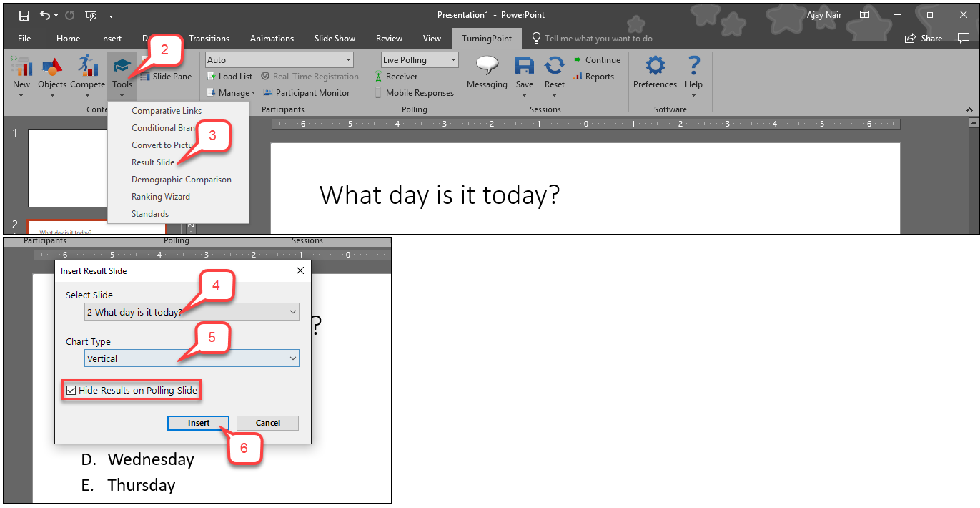Viewport: 980px width, 508px height.
Task: Click the Compete icon
Action: (87, 67)
